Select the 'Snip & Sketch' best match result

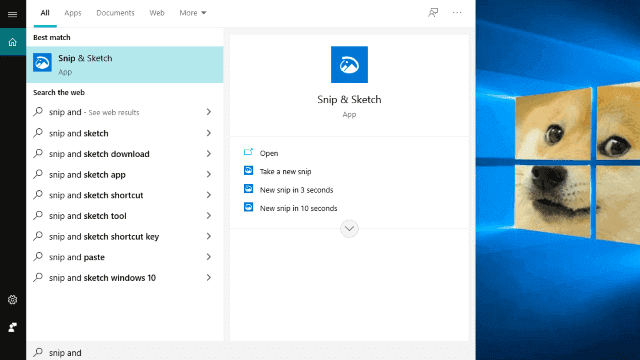125,64
